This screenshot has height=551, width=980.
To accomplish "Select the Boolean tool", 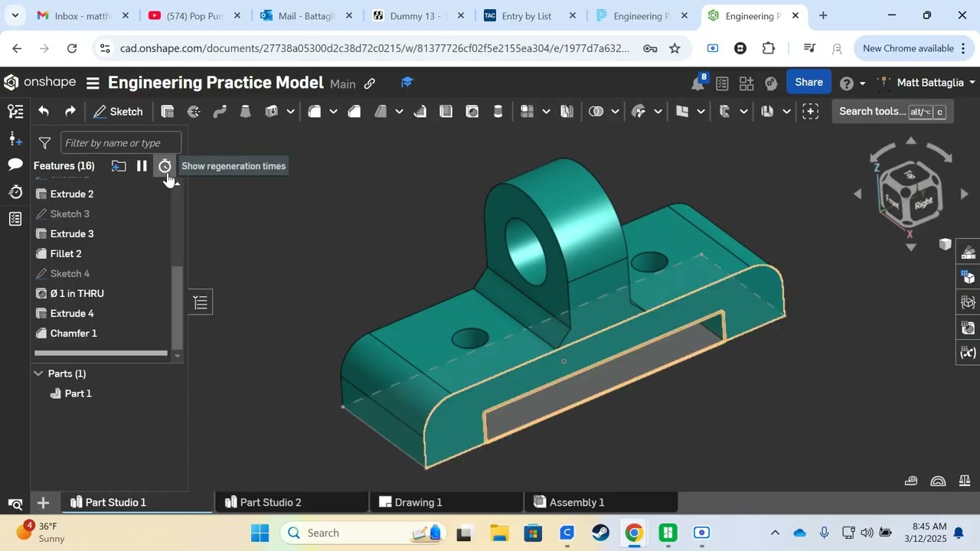I will [x=596, y=112].
